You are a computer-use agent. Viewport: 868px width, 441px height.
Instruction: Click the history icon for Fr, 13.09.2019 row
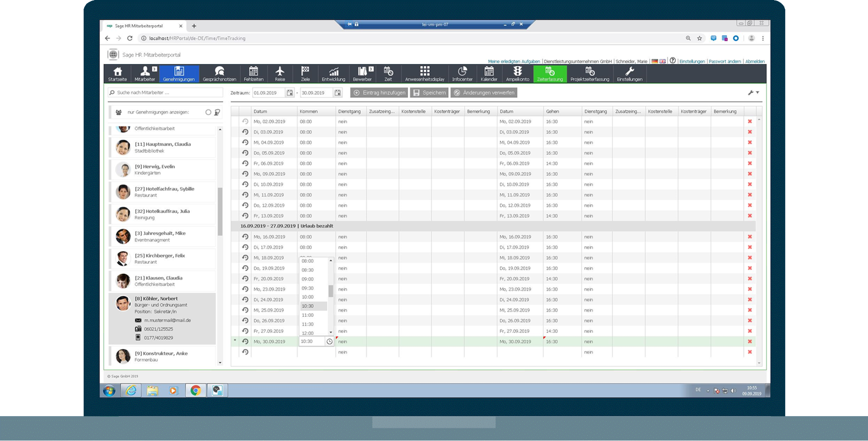coord(245,216)
